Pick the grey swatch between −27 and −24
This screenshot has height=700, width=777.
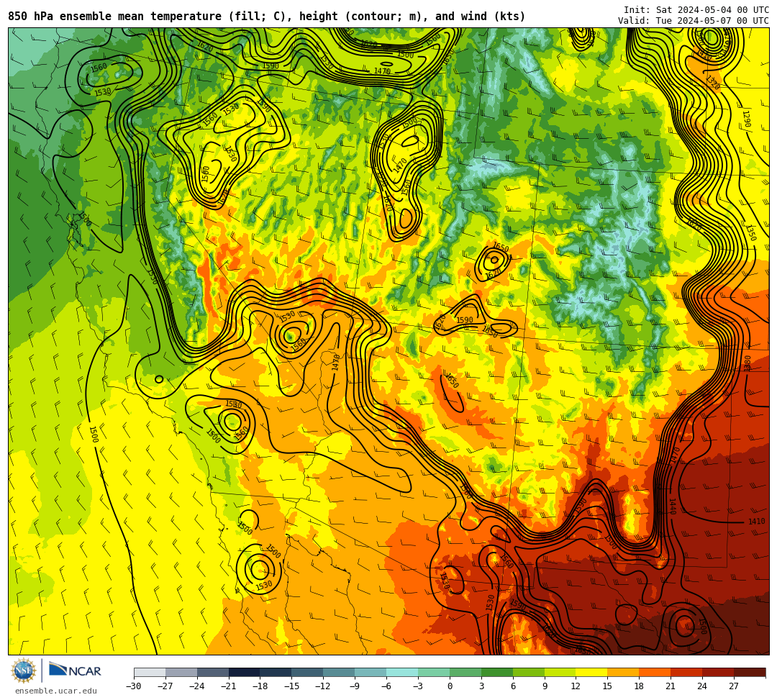click(x=181, y=672)
